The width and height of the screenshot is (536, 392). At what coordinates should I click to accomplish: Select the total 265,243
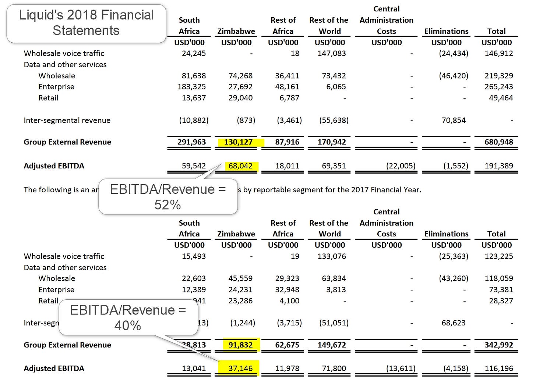click(x=499, y=87)
